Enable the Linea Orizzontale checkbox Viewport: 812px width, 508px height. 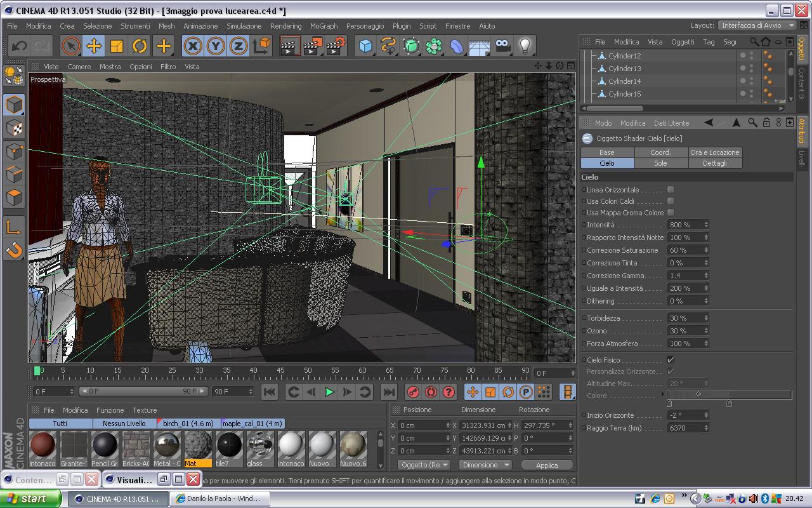pos(671,189)
